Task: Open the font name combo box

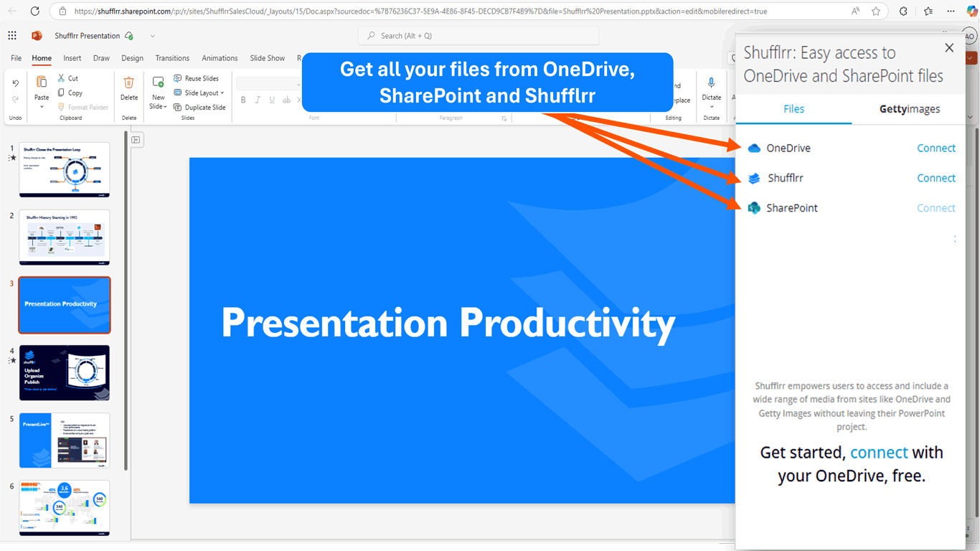Action: [x=269, y=84]
